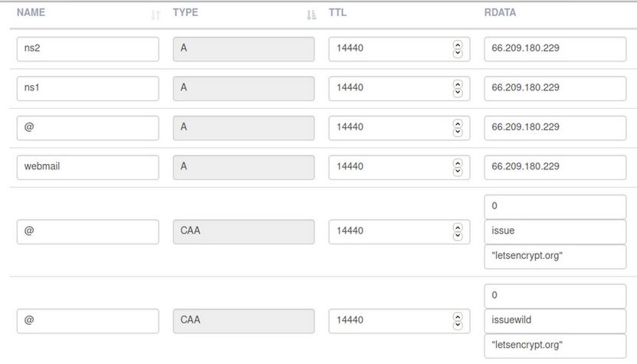Click TTL stepper arrows in webmail row

coord(458,166)
